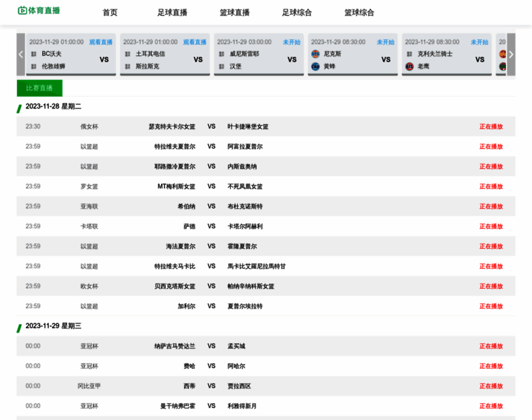Image resolution: width=532 pixels, height=420 pixels.
Task: Click 未开始 on the 威尼斯雷耶 match card
Action: 291,42
